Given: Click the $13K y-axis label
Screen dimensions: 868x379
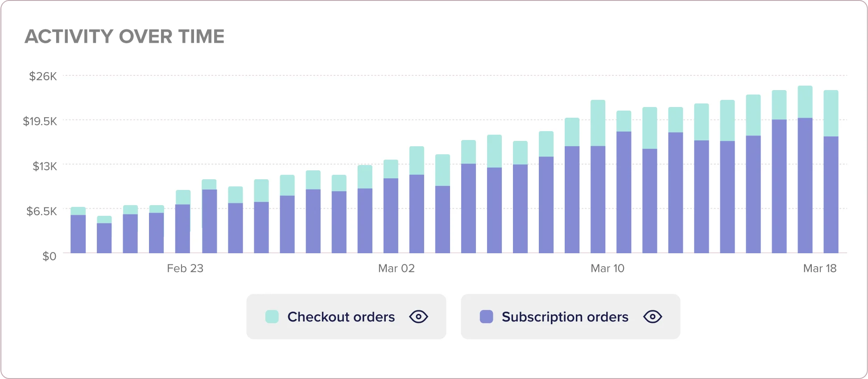Looking at the screenshot, I should tap(45, 166).
